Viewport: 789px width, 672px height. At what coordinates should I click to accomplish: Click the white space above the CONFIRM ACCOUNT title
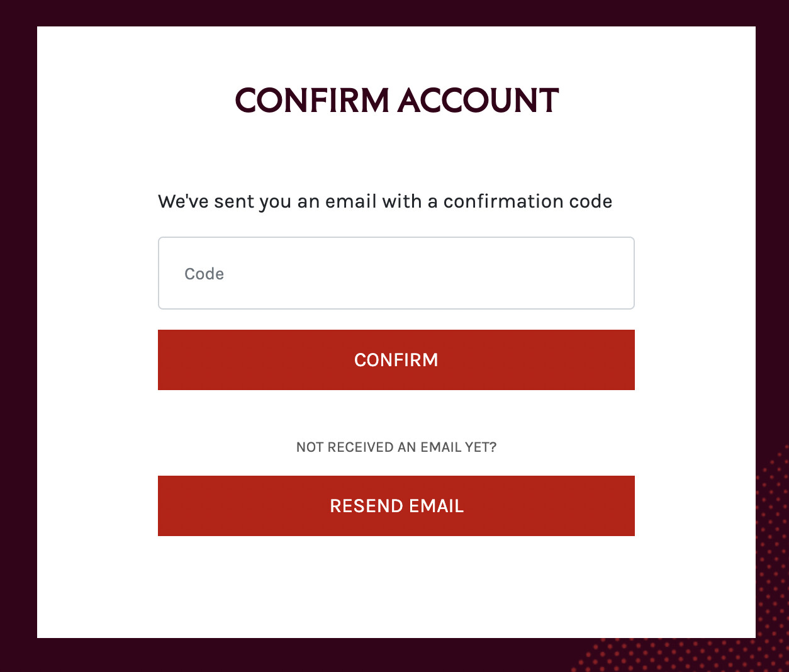[396, 53]
